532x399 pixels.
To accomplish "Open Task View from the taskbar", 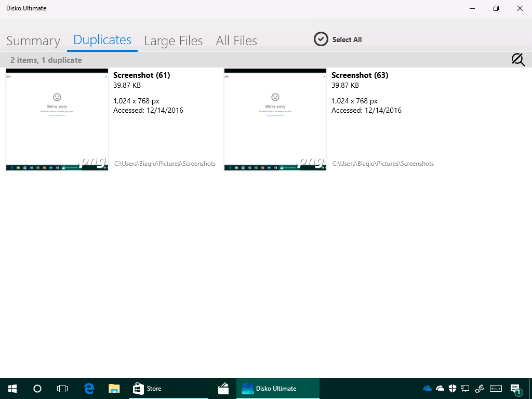I will pos(62,389).
